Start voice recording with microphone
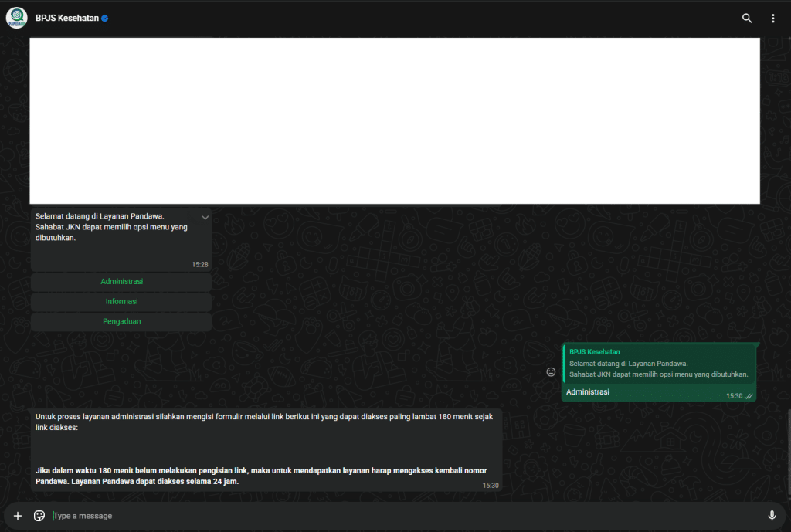Viewport: 791px width, 532px height. (771, 516)
